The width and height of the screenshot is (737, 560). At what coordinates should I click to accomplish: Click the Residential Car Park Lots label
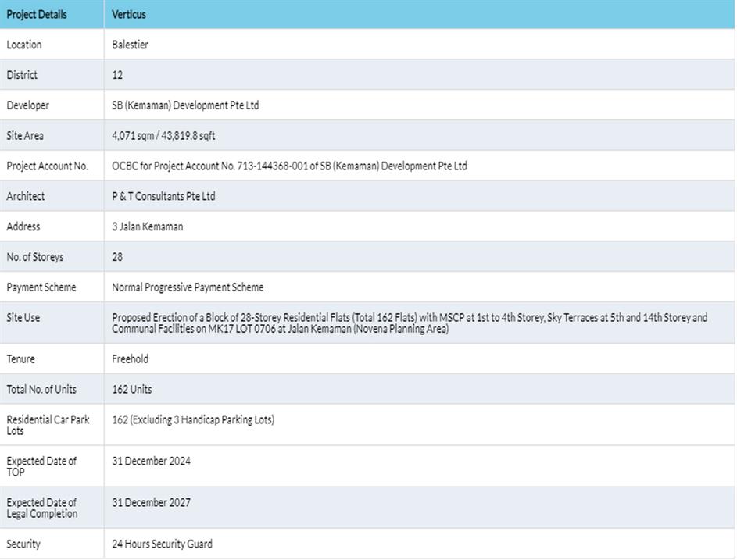(48, 425)
